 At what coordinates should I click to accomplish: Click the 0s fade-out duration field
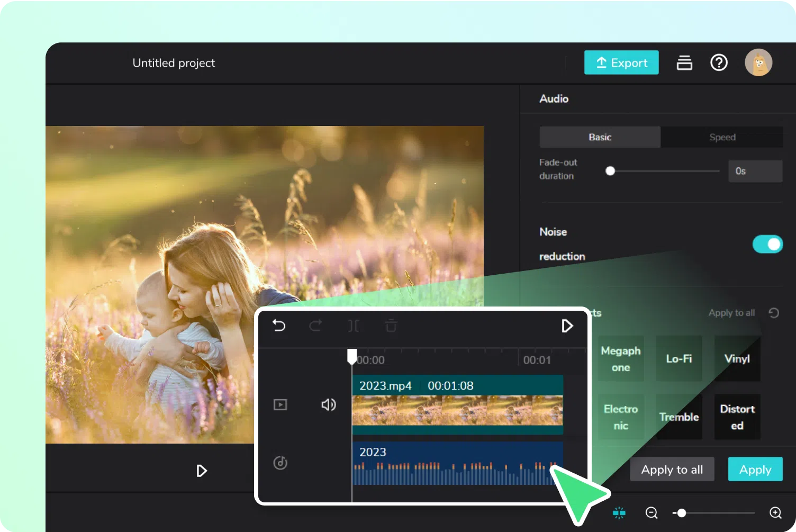click(755, 171)
